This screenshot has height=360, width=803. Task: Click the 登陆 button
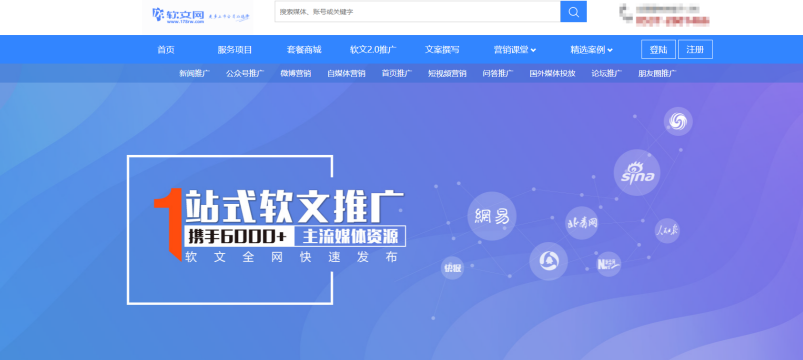point(658,50)
